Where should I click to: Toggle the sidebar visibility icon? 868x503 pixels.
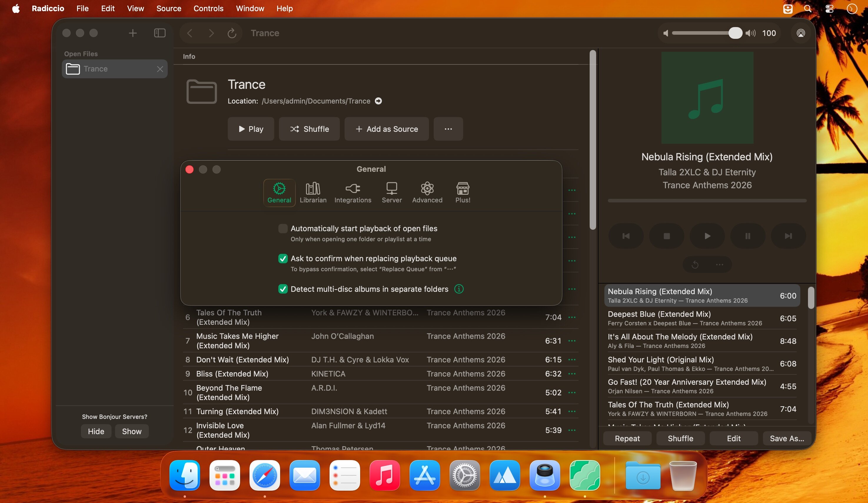[x=160, y=33]
